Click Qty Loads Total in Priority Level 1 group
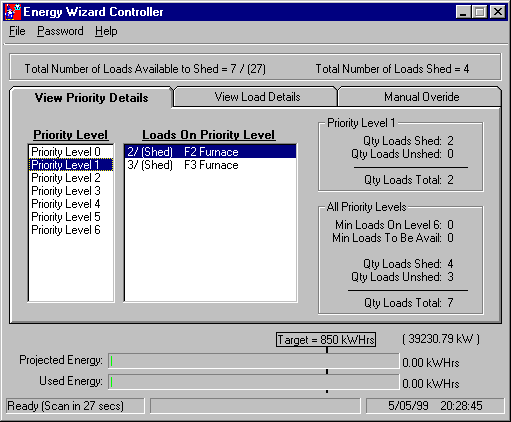 [x=409, y=180]
